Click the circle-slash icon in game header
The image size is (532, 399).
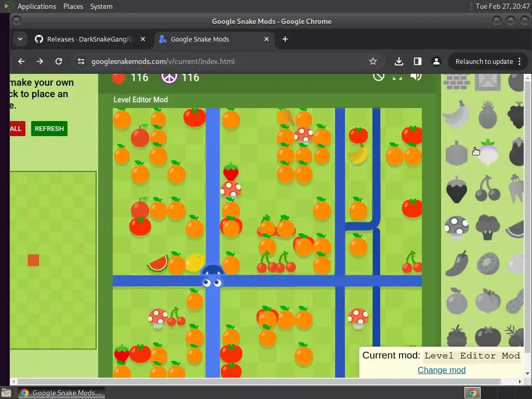pyautogui.click(x=379, y=77)
